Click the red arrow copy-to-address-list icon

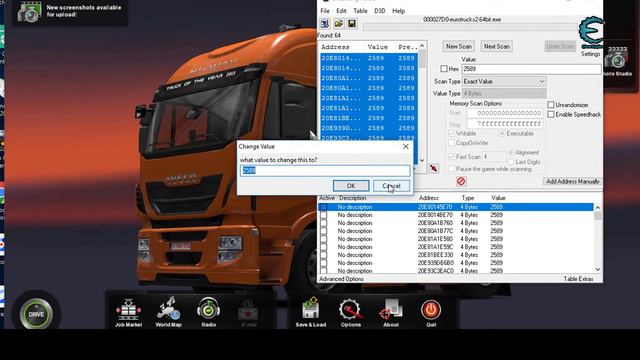(x=434, y=168)
